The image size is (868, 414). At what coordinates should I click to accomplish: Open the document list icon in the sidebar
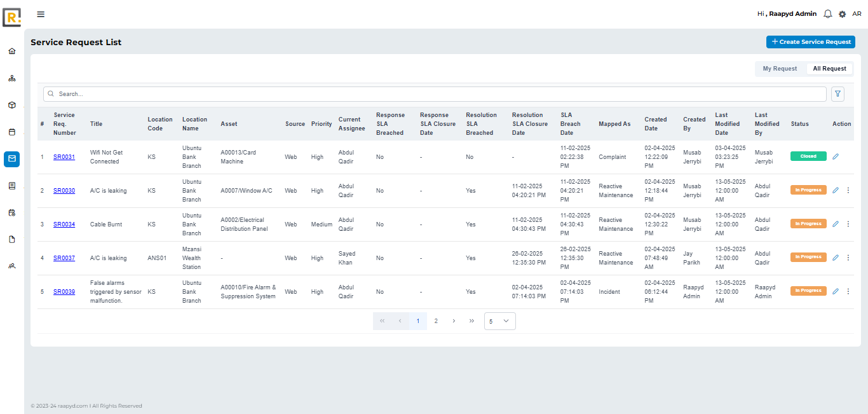pos(11,186)
